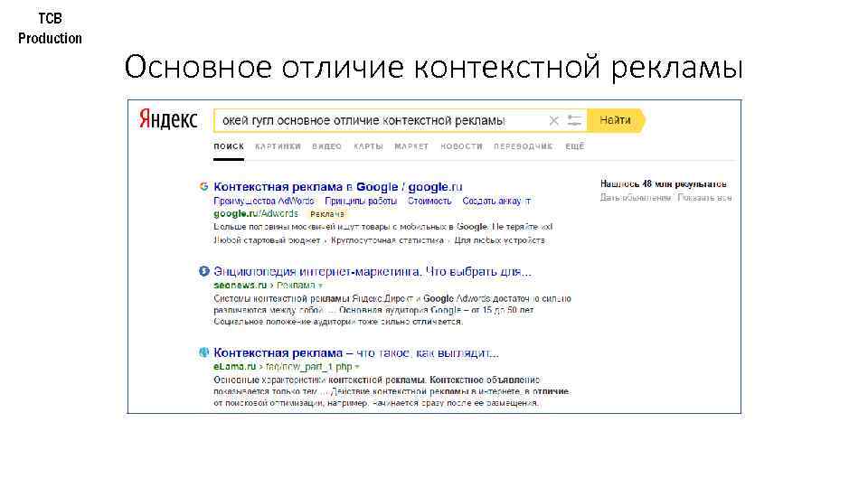
Task: Open result Энциклопедия интернет-маркетинга
Action: [372, 272]
